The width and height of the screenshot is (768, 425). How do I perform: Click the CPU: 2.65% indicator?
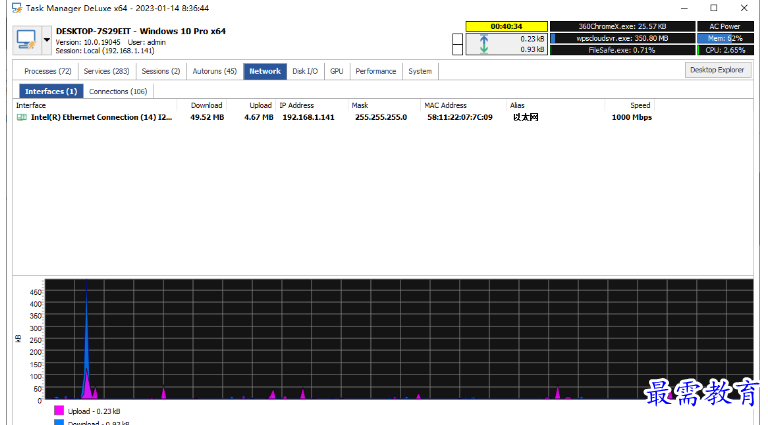pos(725,50)
